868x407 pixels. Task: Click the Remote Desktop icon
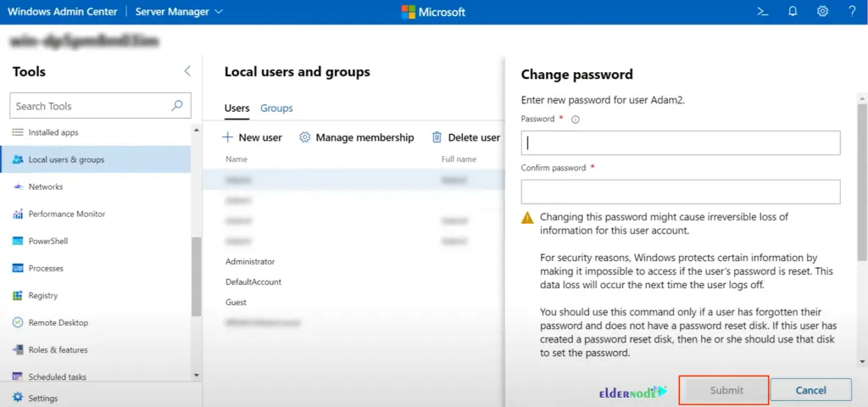[x=18, y=322]
